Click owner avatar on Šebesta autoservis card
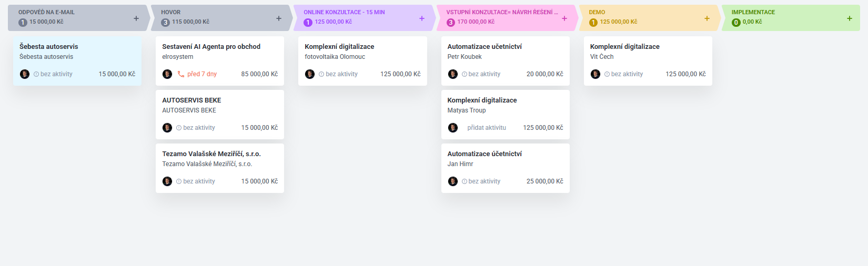The height and width of the screenshot is (266, 868). (x=25, y=74)
